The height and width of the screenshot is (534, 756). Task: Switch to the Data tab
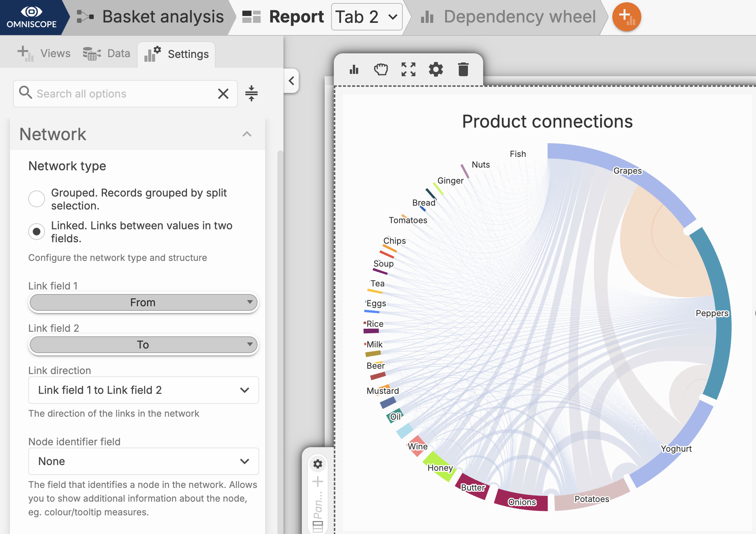pos(107,54)
